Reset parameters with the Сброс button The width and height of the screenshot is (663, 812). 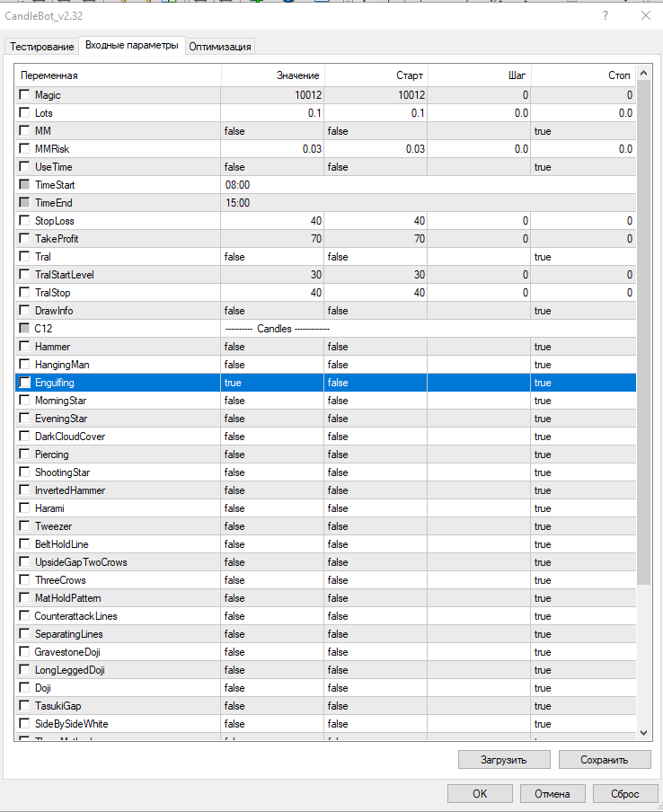[625, 793]
